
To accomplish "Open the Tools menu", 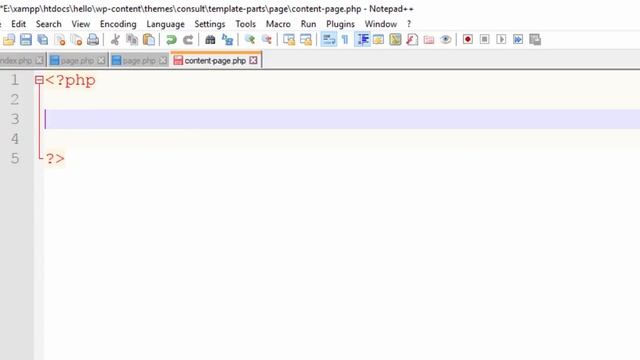I will [x=245, y=24].
